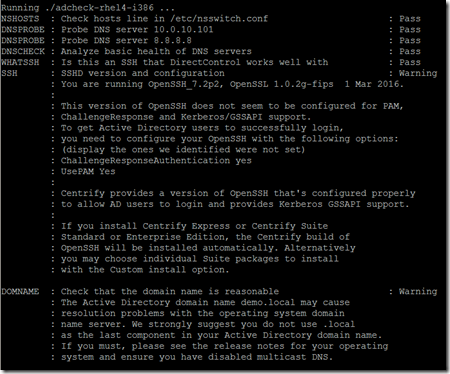Click the DNSCHECK label
The width and height of the screenshot is (450, 374).
pos(23,51)
